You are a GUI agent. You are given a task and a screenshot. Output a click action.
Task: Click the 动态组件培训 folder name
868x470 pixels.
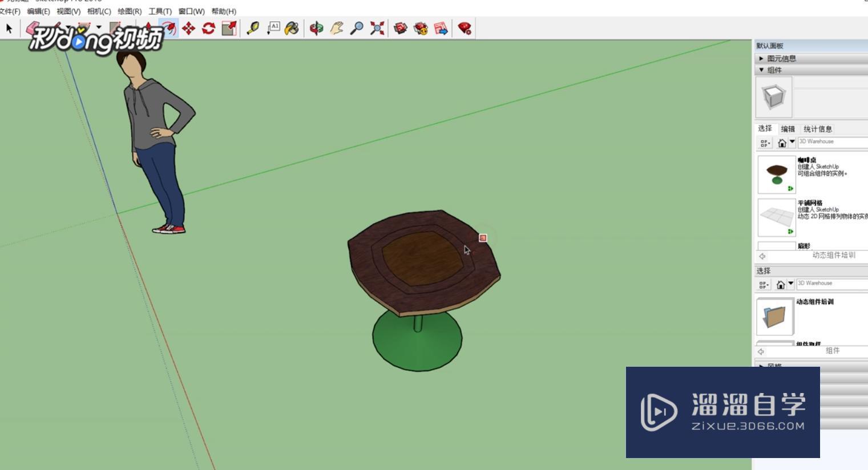[x=815, y=302]
